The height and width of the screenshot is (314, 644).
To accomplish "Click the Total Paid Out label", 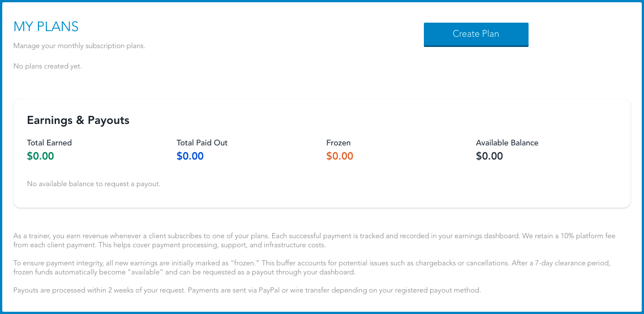I will pyautogui.click(x=202, y=143).
